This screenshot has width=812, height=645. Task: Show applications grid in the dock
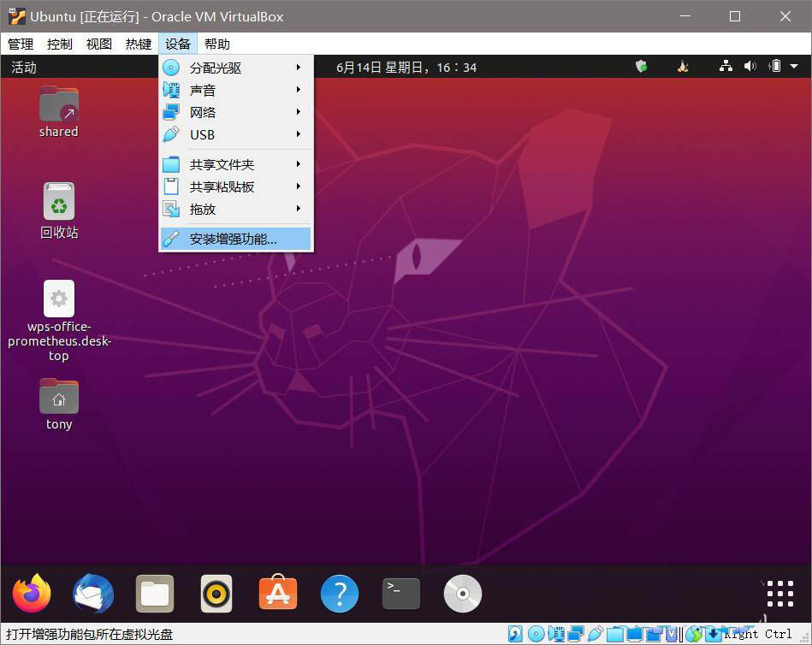pyautogui.click(x=779, y=594)
